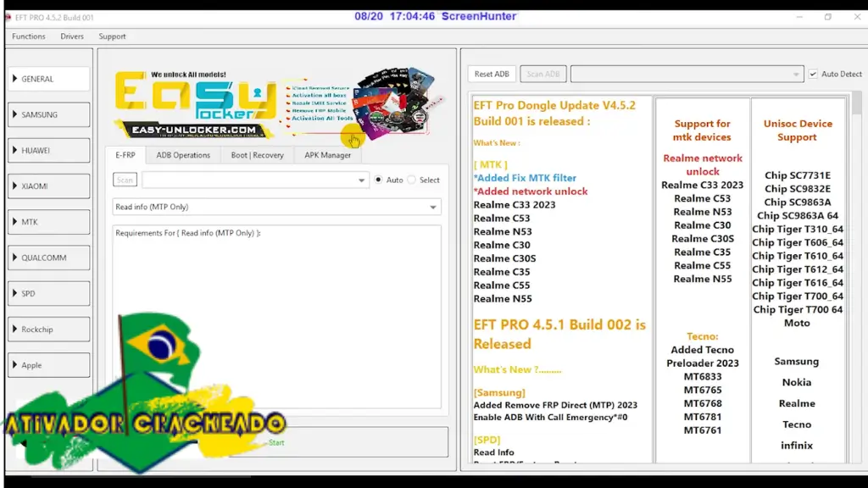This screenshot has width=868, height=488.
Task: Open the Drivers menu
Action: point(72,36)
